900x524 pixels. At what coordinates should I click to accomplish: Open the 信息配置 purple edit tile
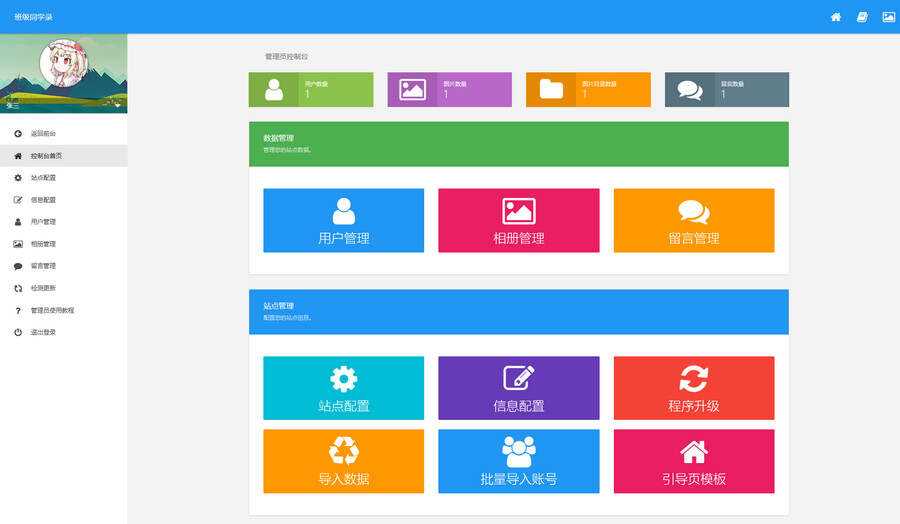click(x=518, y=388)
